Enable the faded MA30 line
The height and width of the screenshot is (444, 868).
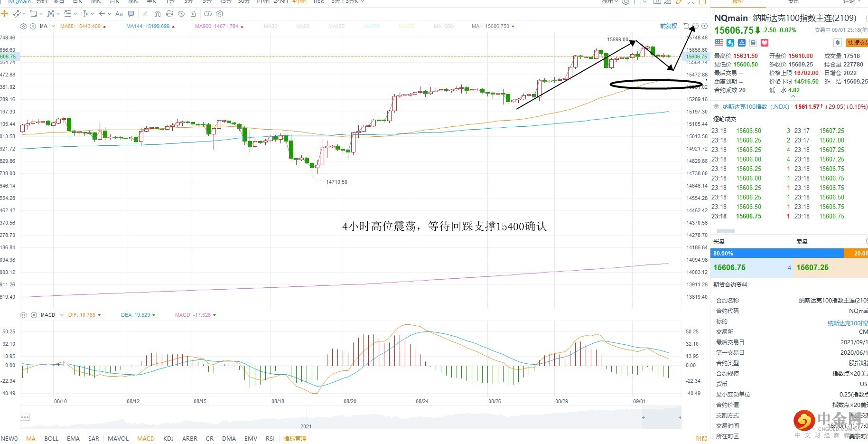pyautogui.click(x=271, y=26)
